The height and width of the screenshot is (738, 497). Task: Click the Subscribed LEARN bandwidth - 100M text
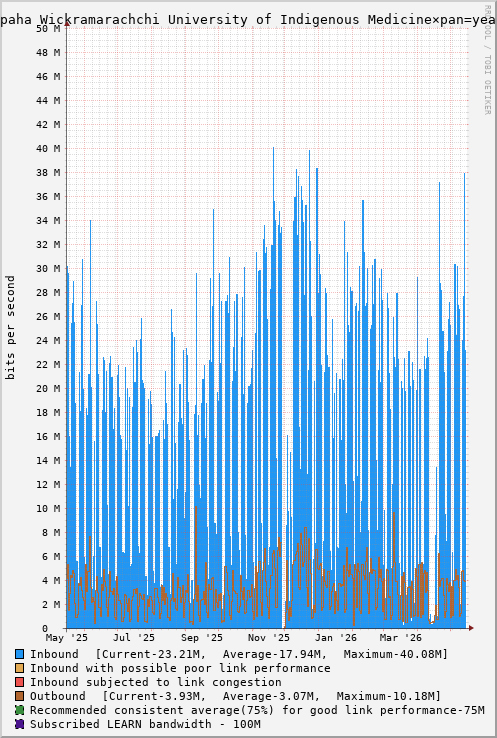[x=145, y=724]
